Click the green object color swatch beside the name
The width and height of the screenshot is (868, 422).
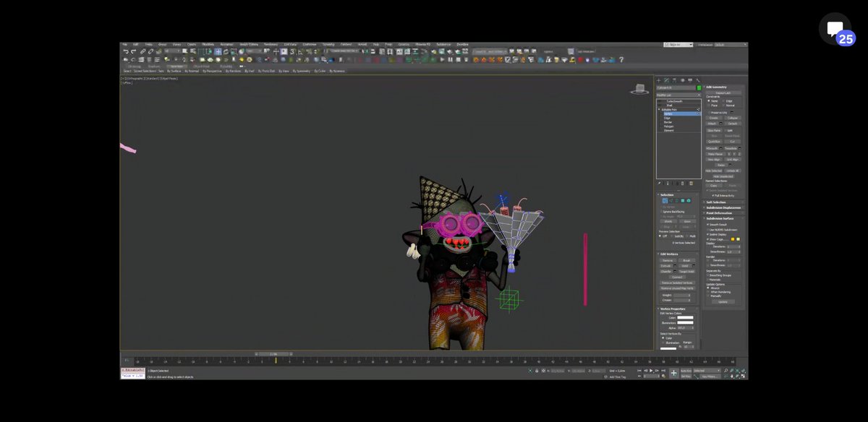click(699, 87)
